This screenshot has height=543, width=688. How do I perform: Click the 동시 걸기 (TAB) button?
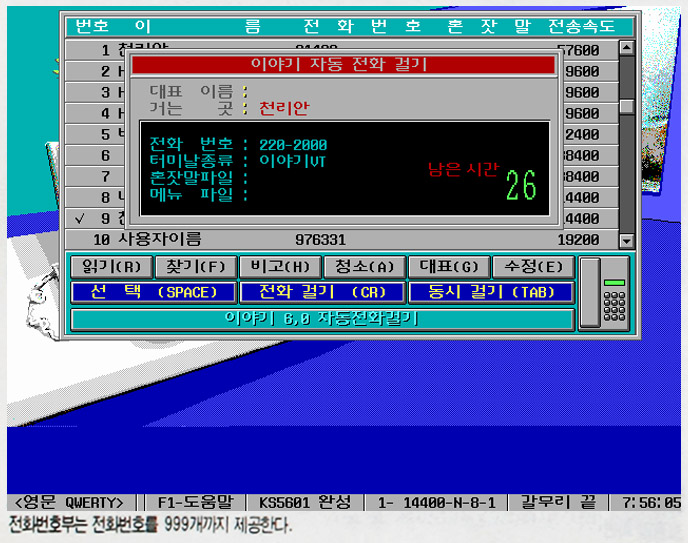(x=491, y=293)
